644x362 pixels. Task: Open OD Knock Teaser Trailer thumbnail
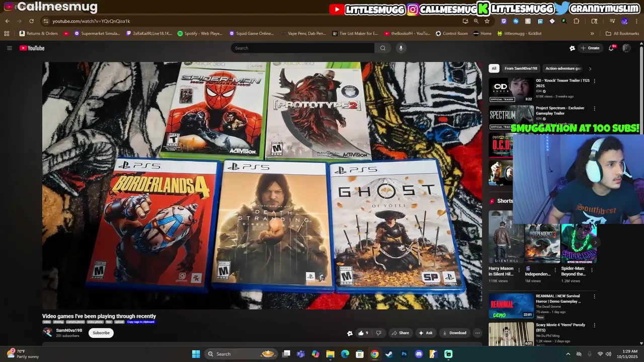[511, 90]
